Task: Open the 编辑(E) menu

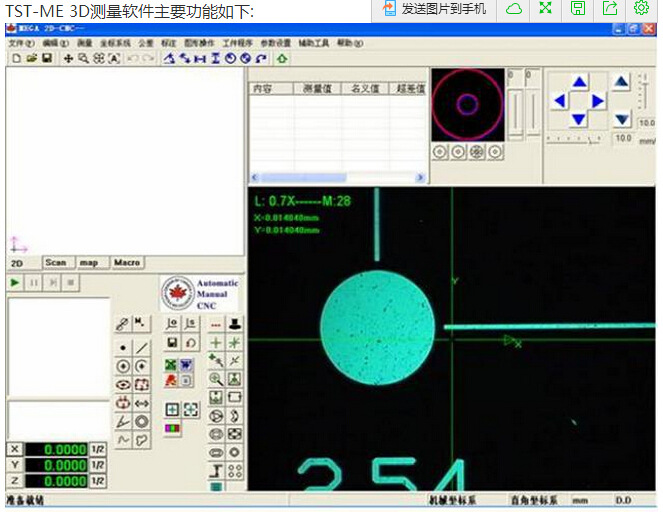Action: click(55, 43)
